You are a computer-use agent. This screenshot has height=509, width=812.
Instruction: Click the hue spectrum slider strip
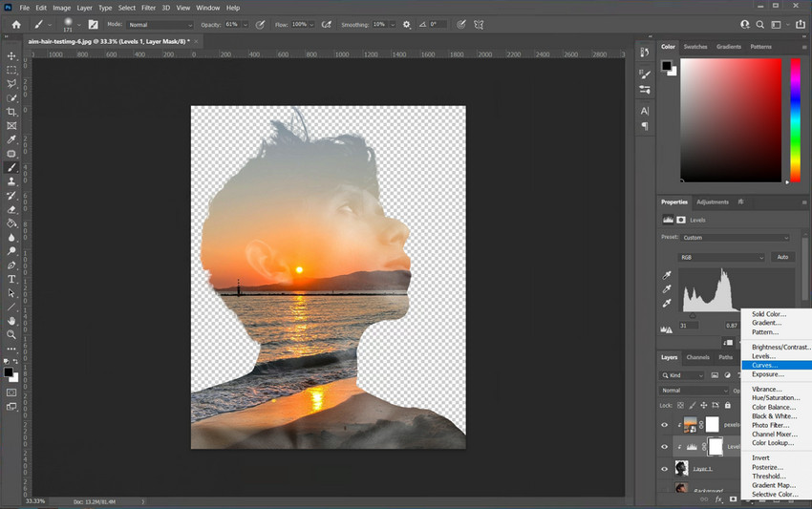[796, 120]
